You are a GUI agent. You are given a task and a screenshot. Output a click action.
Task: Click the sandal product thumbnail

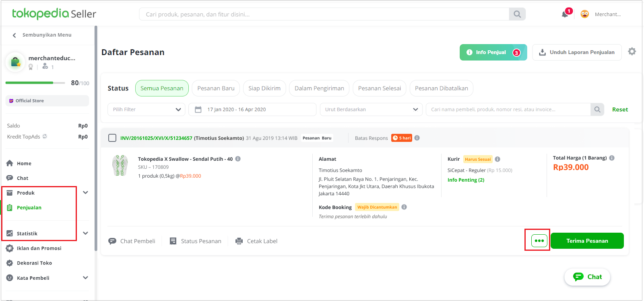[x=120, y=166]
